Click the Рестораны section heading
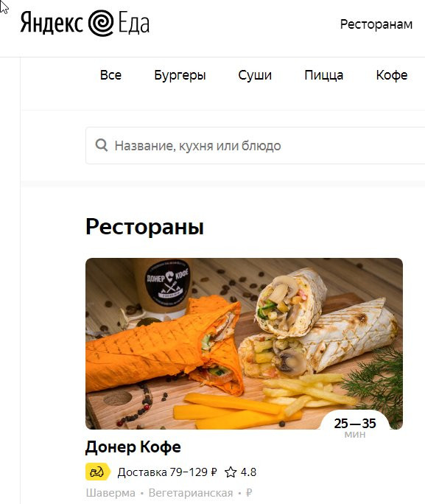425x504 pixels. (x=144, y=227)
